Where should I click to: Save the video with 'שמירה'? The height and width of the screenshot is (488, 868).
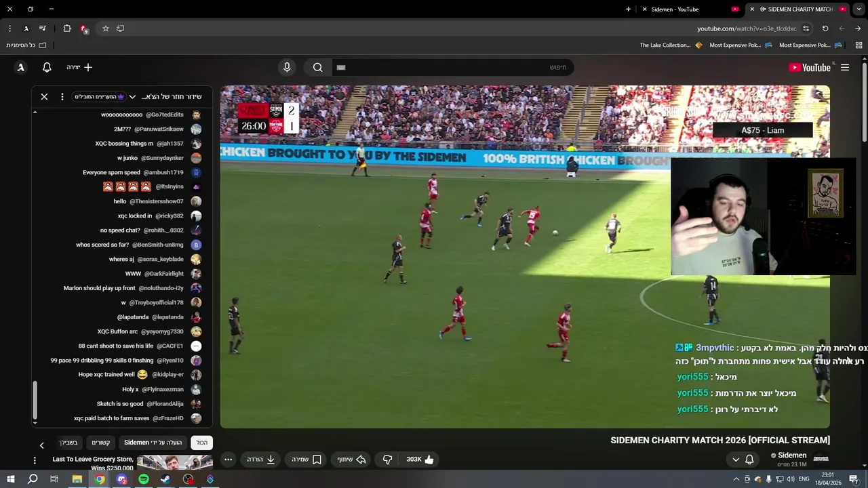click(306, 460)
